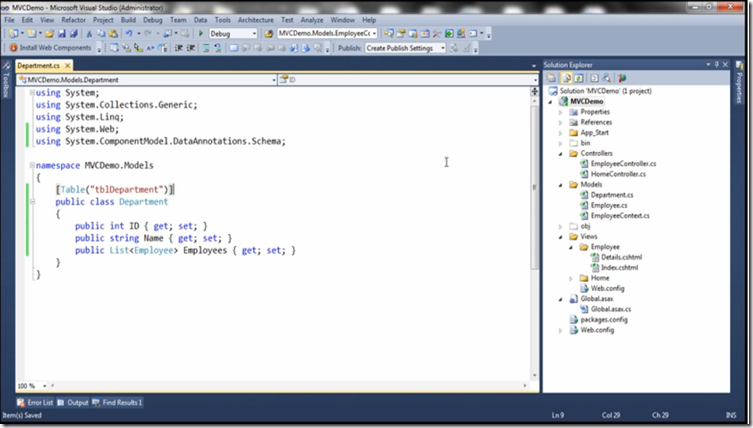Click the ASP.NET Configuration globe icon

[622, 78]
